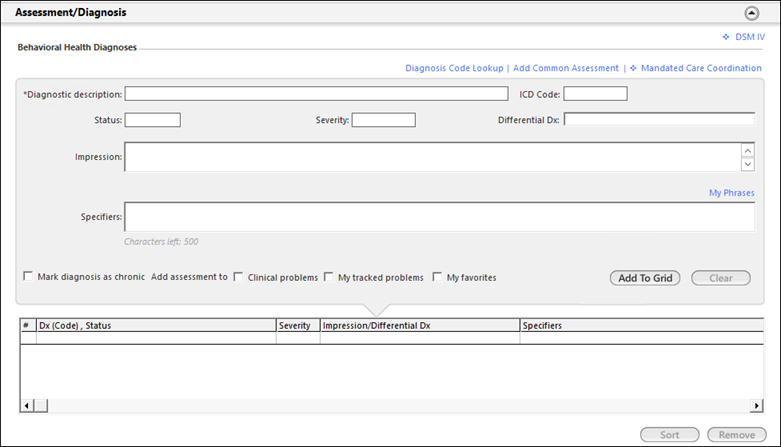Click the Impression box down arrow
The image size is (781, 447).
coord(748,164)
